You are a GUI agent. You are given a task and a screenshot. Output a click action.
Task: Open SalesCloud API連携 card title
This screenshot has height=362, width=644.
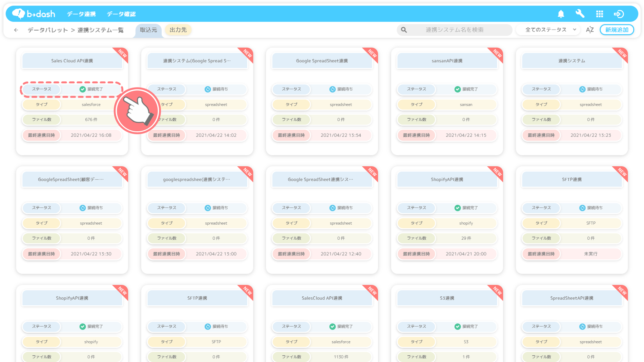pyautogui.click(x=322, y=298)
